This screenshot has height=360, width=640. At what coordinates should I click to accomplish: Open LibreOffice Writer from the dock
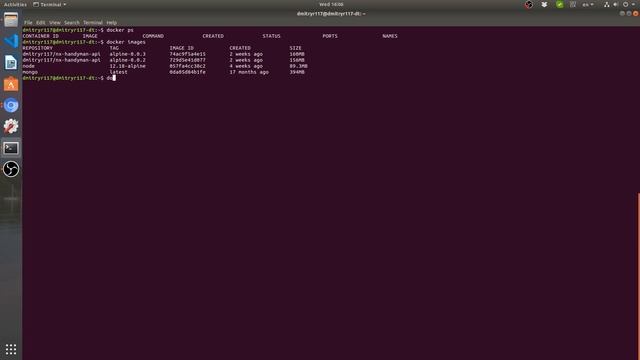click(x=11, y=62)
